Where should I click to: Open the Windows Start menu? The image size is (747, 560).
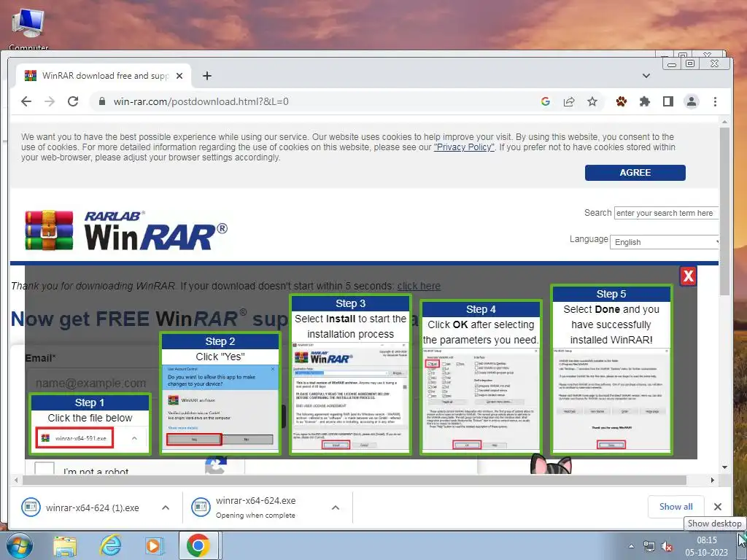[x=18, y=545]
